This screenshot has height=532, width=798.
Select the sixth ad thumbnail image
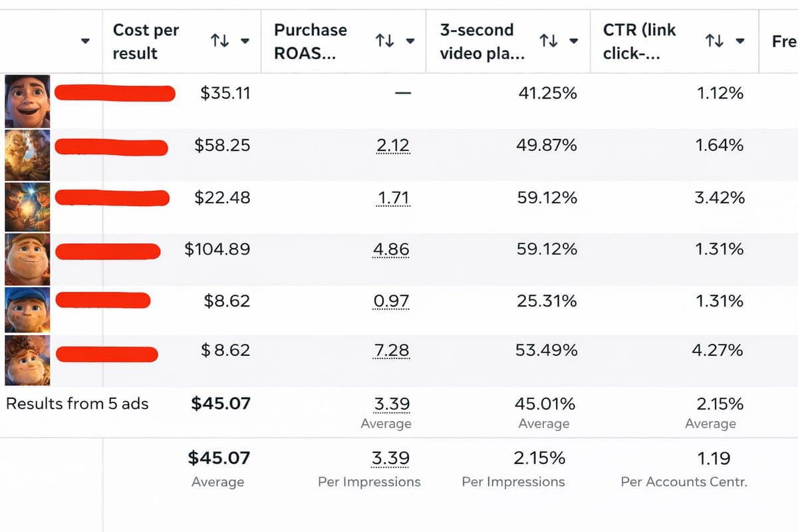27,360
